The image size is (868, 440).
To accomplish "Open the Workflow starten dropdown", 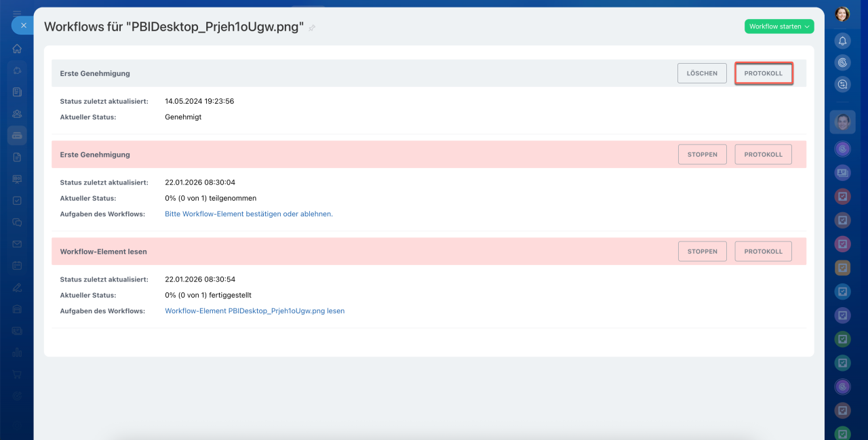I will (x=779, y=26).
